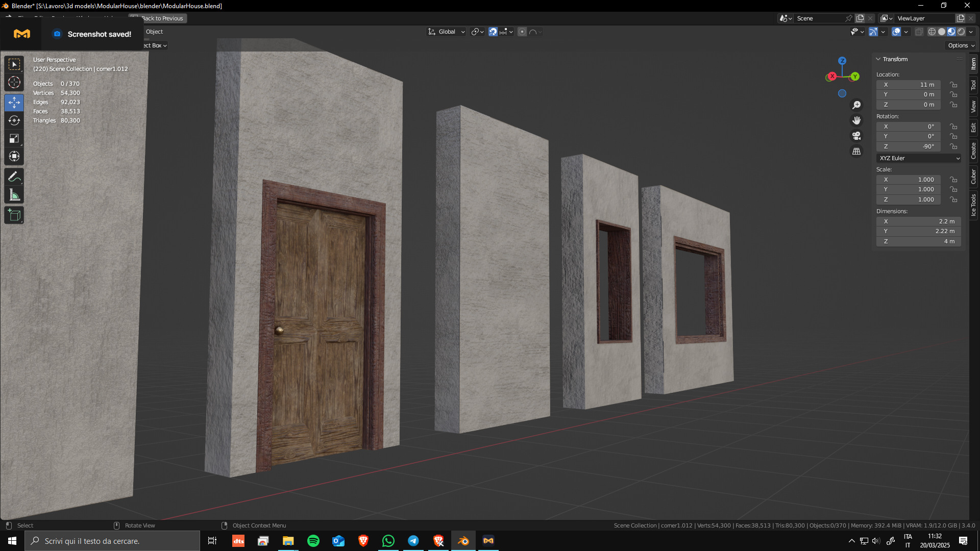980x551 pixels.
Task: Toggle camera view with camera icon
Action: (x=856, y=136)
